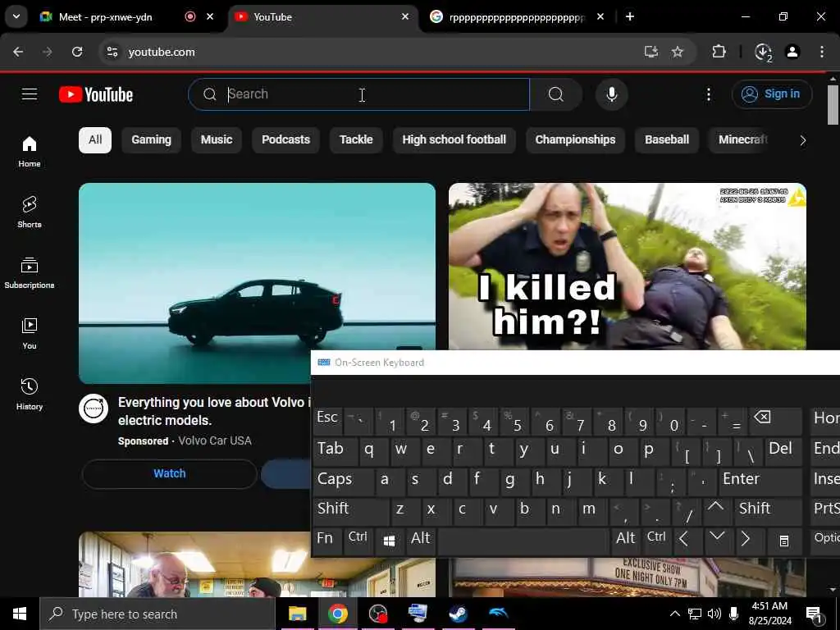Screen dimensions: 840x630
Task: Toggle Caps key on On-Screen Keyboard
Action: (343, 480)
